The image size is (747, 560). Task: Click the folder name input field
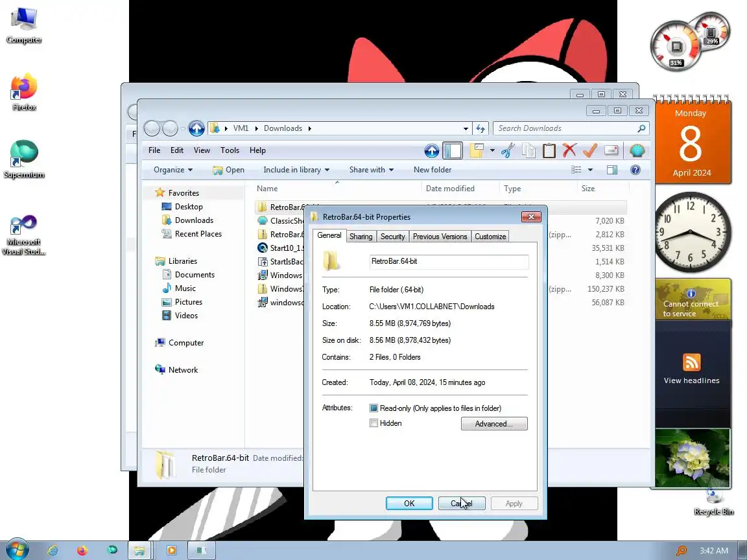449,261
